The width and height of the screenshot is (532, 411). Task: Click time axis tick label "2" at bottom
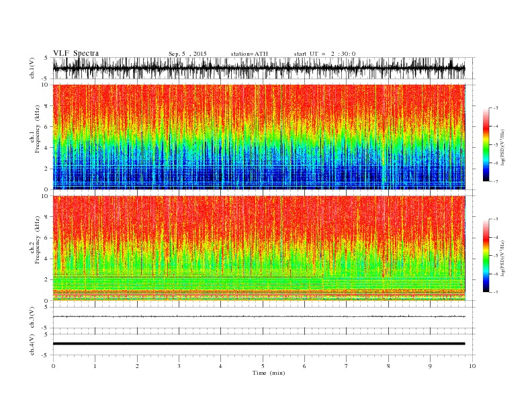click(137, 366)
